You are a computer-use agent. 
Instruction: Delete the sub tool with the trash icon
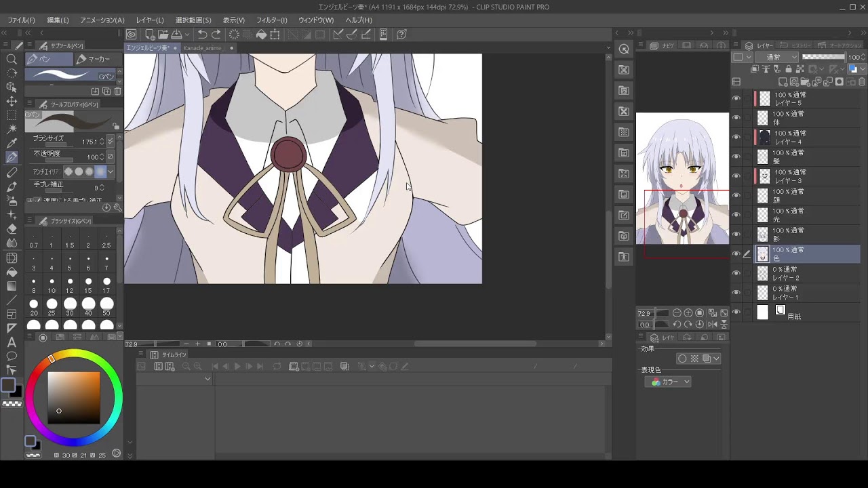pos(118,91)
